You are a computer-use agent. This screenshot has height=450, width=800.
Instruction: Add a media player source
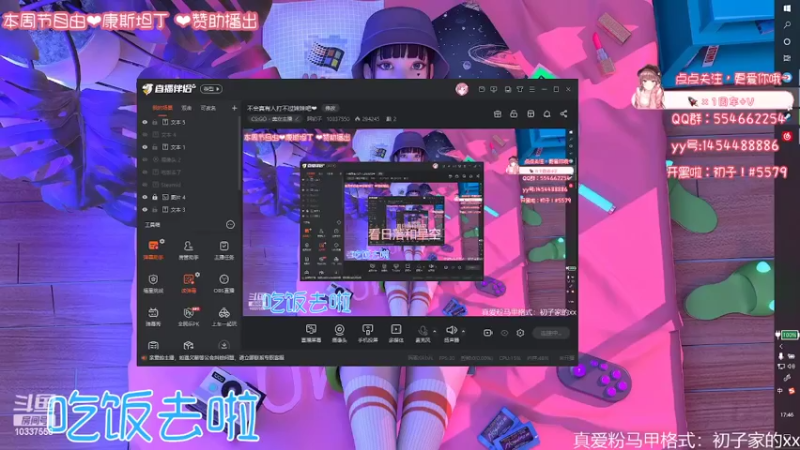pos(396,333)
